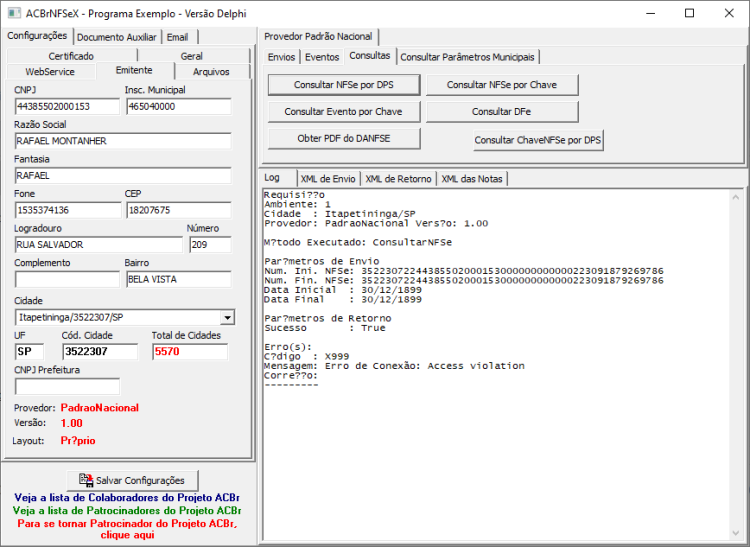Click the Bairro input field
Screen dimensions: 750x547
tap(178, 279)
